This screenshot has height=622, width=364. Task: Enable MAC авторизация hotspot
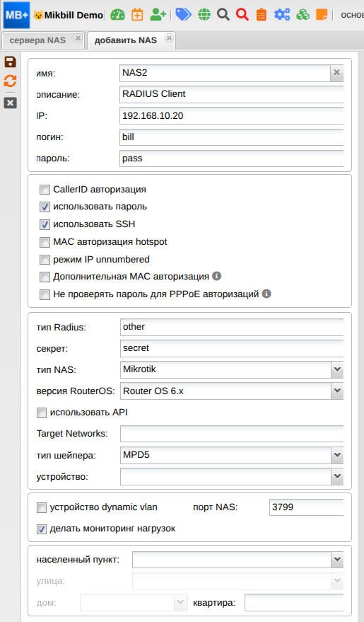click(45, 242)
